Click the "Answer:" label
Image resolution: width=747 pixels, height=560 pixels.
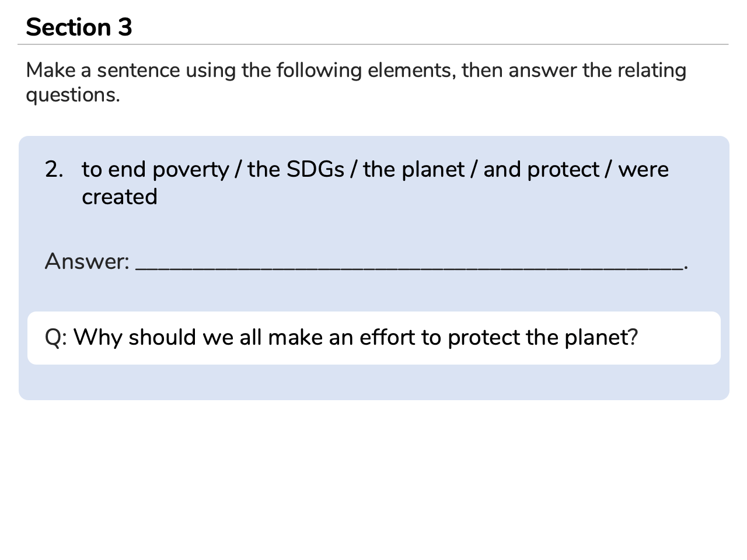[x=87, y=261]
